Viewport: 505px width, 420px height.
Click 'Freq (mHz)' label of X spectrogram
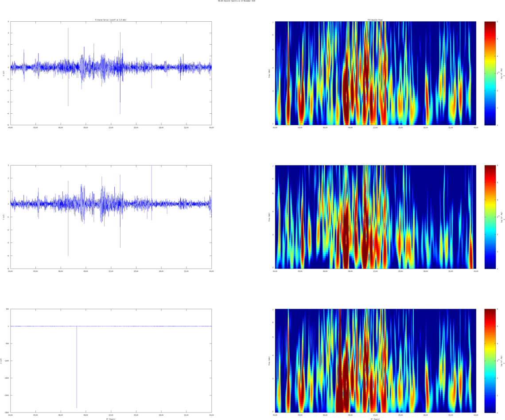pos(269,73)
